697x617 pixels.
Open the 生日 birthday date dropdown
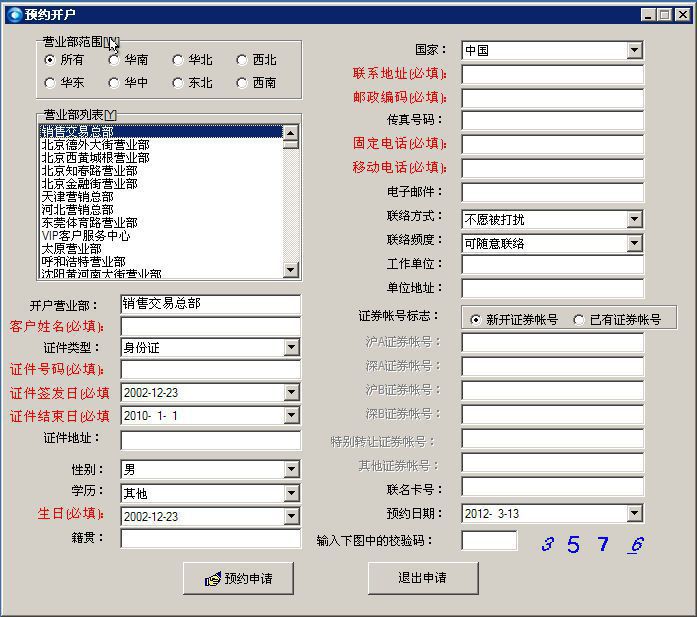click(292, 517)
